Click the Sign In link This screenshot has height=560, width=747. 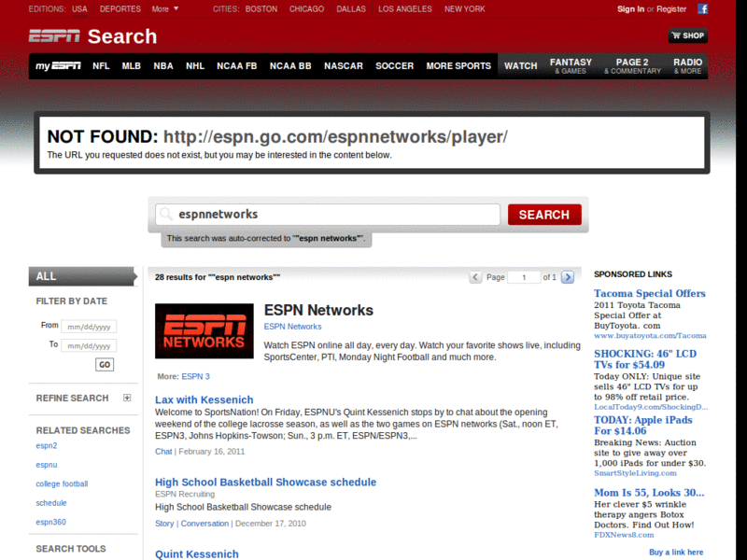[x=631, y=9]
